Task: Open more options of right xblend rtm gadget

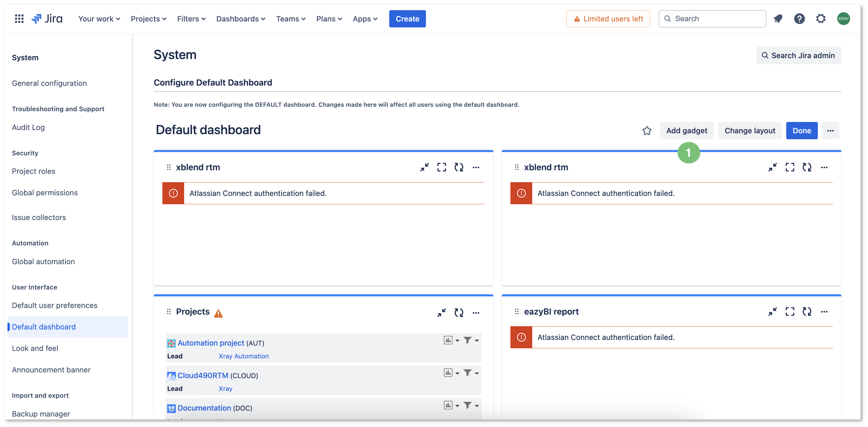Action: pyautogui.click(x=824, y=167)
